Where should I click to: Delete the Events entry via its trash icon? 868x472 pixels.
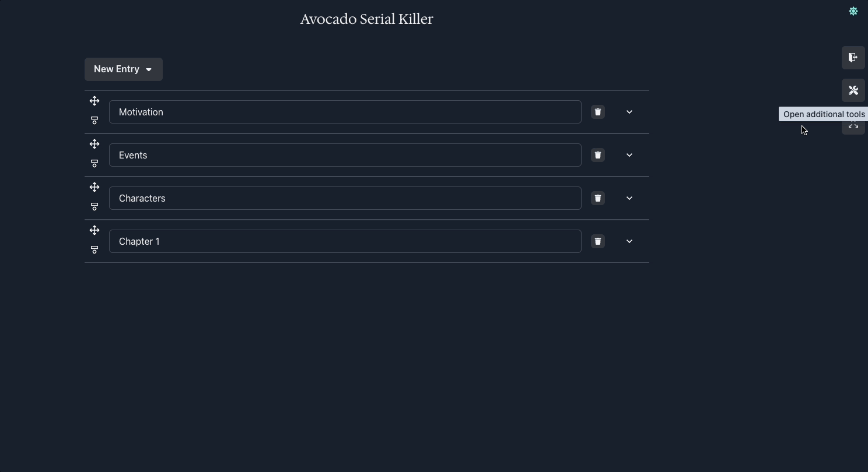pos(597,155)
